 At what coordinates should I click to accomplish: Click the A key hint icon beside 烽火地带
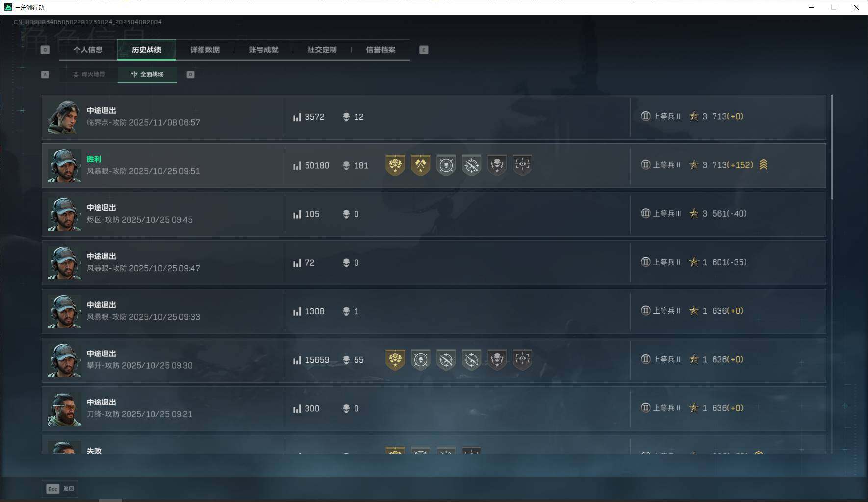(x=45, y=75)
